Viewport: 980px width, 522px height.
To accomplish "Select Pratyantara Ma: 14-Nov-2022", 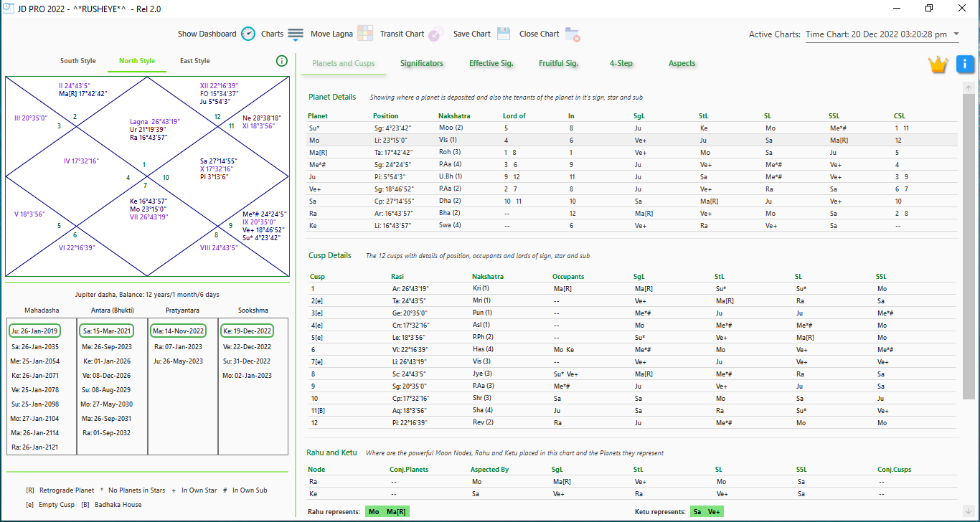I will click(x=179, y=331).
